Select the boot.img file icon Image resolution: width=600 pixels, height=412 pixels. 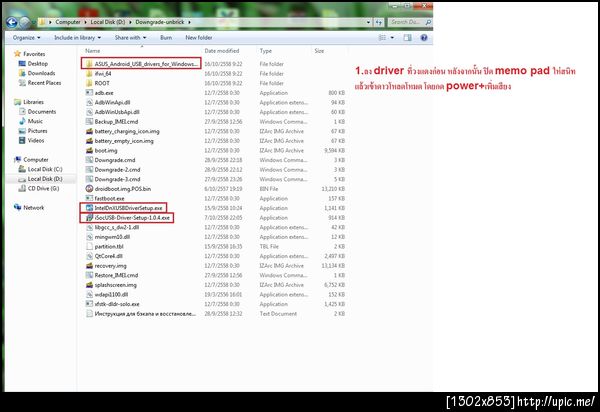click(x=89, y=150)
